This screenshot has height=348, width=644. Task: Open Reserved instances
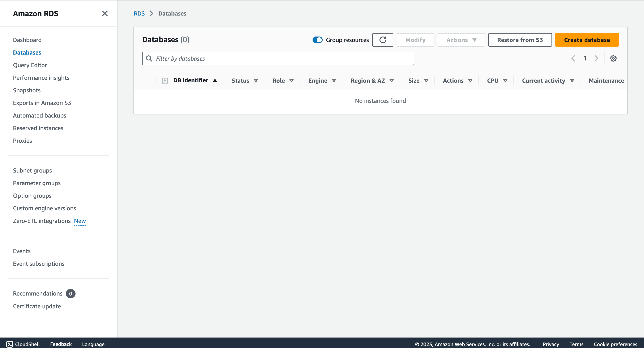coord(38,128)
